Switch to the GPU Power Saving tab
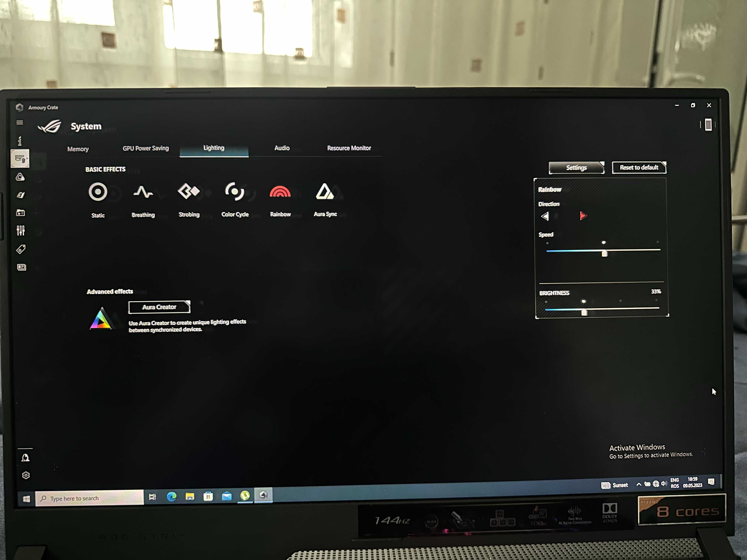 coord(145,148)
